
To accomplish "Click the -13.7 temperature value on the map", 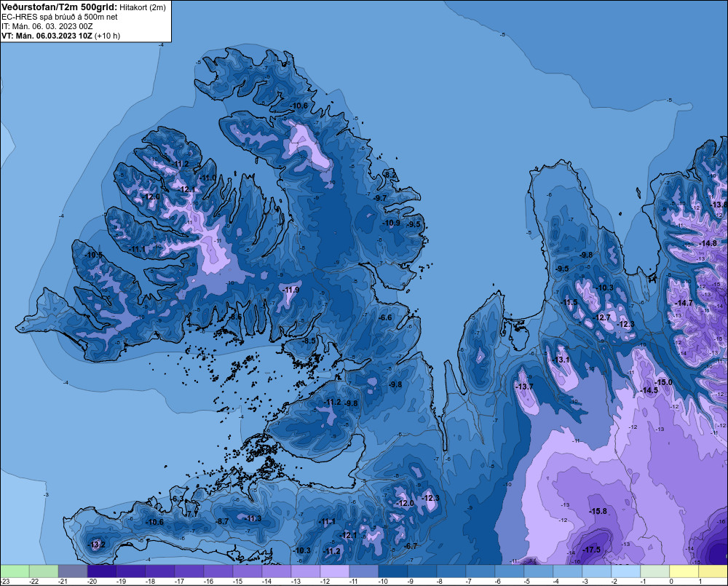I will (x=524, y=387).
